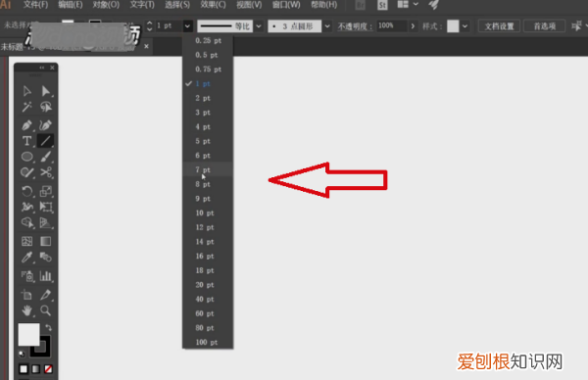
Task: Open the 样式 graphic style dropdown
Action: pos(465,26)
